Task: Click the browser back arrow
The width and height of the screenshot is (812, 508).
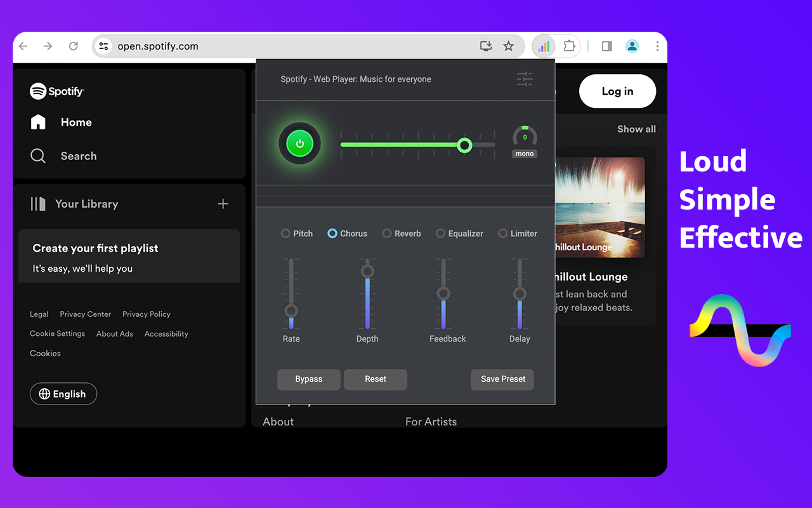Action: coord(23,46)
